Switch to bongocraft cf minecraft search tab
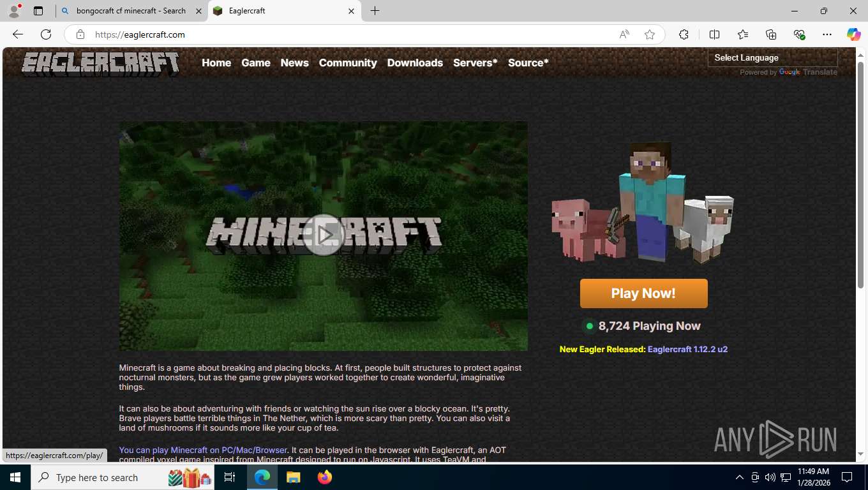The width and height of the screenshot is (868, 490). pyautogui.click(x=131, y=11)
